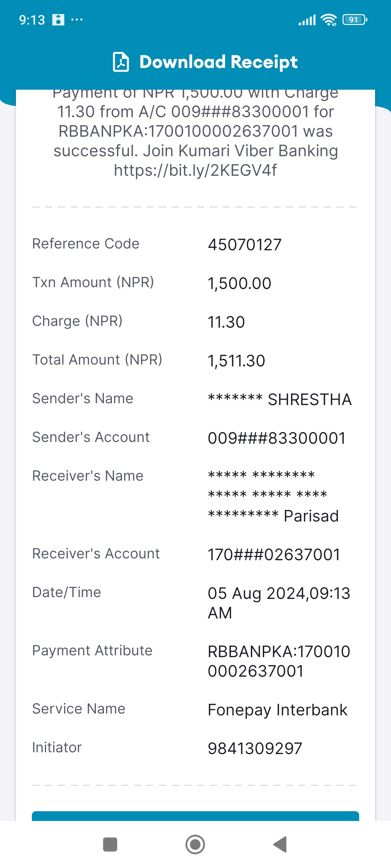Tap the three-dot notification overflow in status bar
Image resolution: width=391 pixels, height=868 pixels.
[77, 20]
